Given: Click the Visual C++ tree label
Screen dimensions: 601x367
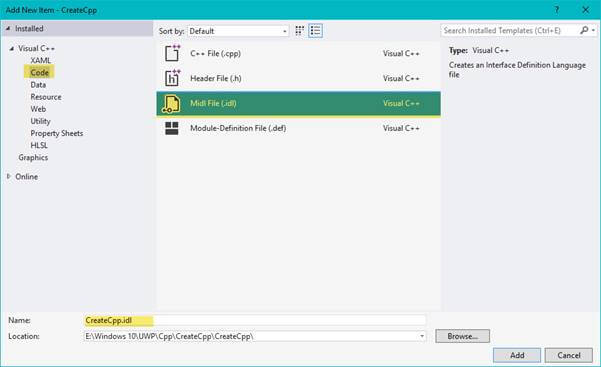Looking at the screenshot, I should [x=36, y=49].
